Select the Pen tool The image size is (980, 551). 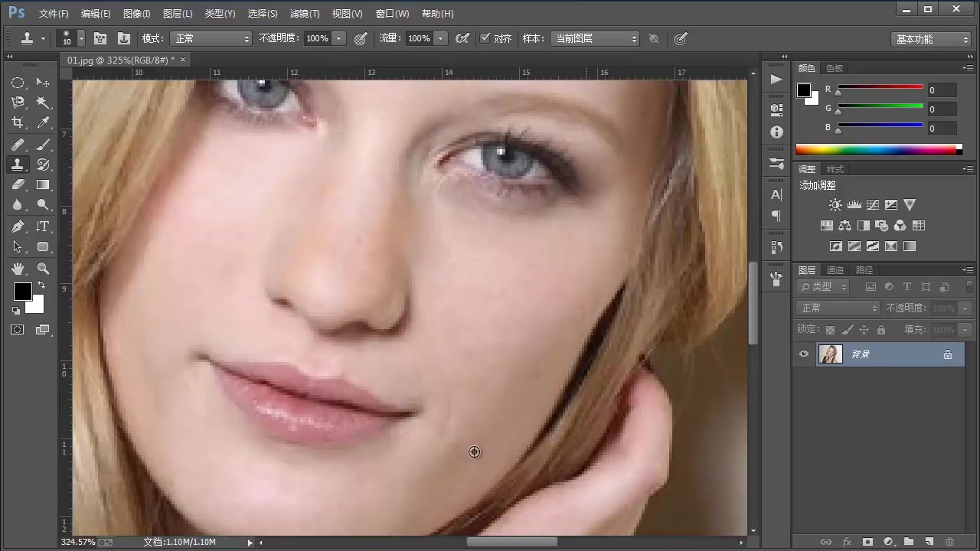coord(18,227)
